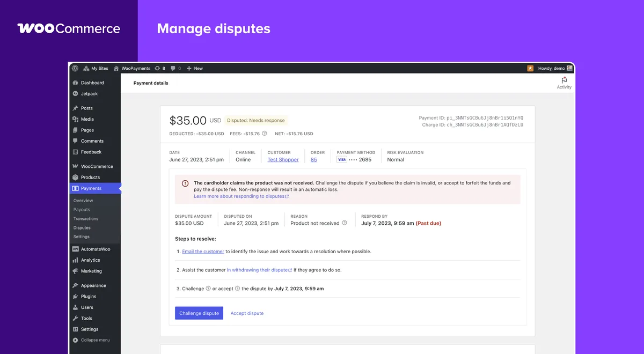
Task: Click the Challenge dispute button
Action: coord(199,313)
